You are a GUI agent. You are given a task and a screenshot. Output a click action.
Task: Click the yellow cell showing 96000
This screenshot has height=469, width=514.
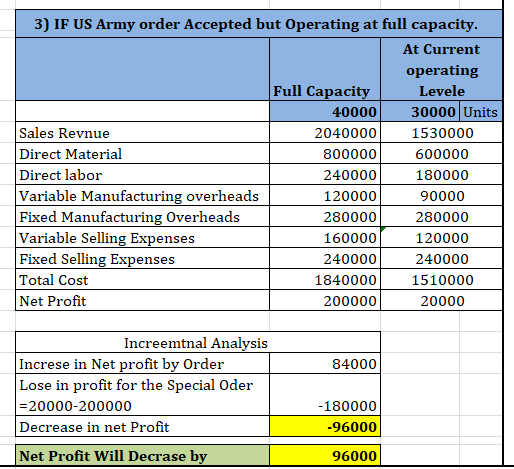point(325,455)
